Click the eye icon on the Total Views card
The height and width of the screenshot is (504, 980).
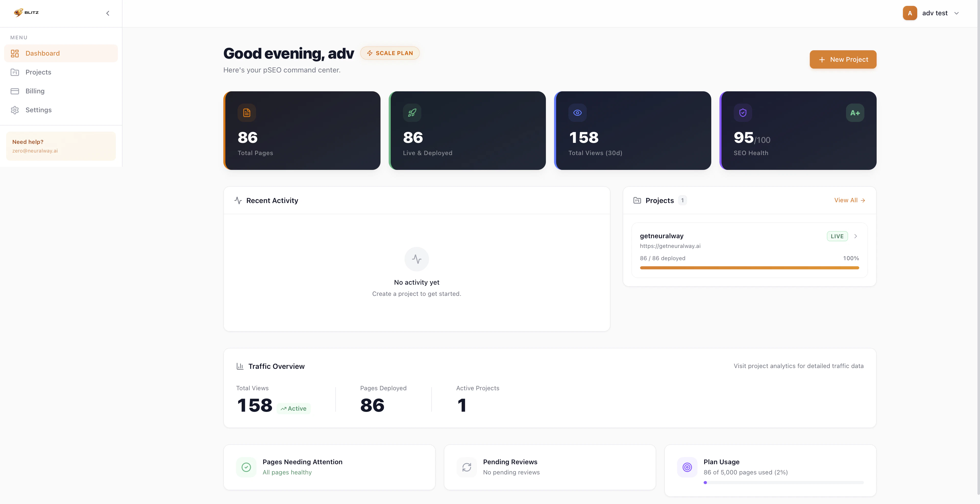tap(577, 113)
